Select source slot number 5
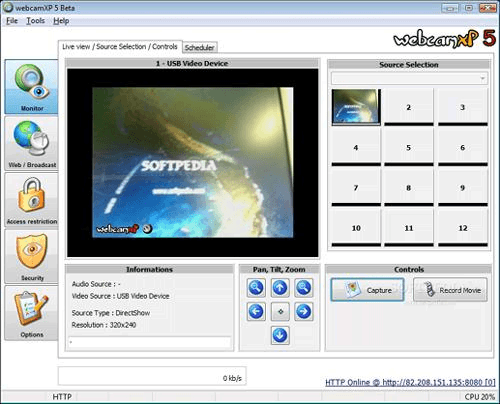The image size is (500, 404). tap(409, 147)
